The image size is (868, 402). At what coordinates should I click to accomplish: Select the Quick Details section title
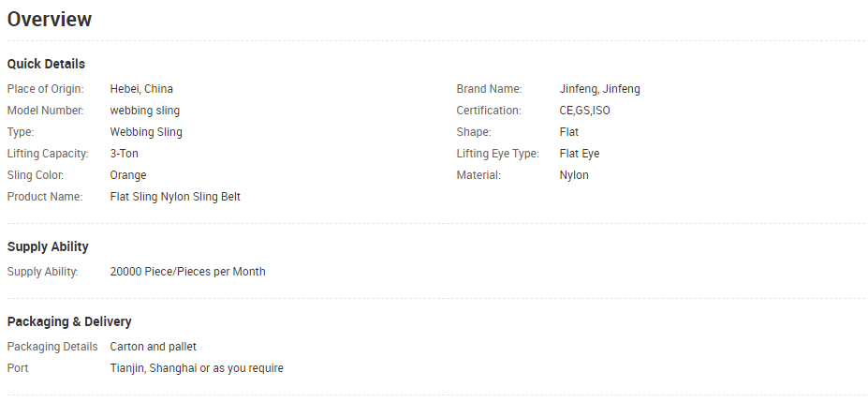click(46, 65)
